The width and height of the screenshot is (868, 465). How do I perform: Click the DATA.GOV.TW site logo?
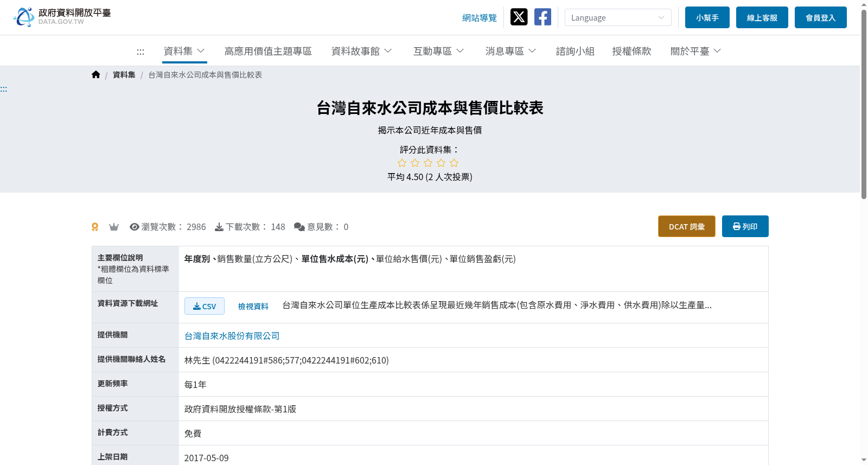[61, 17]
